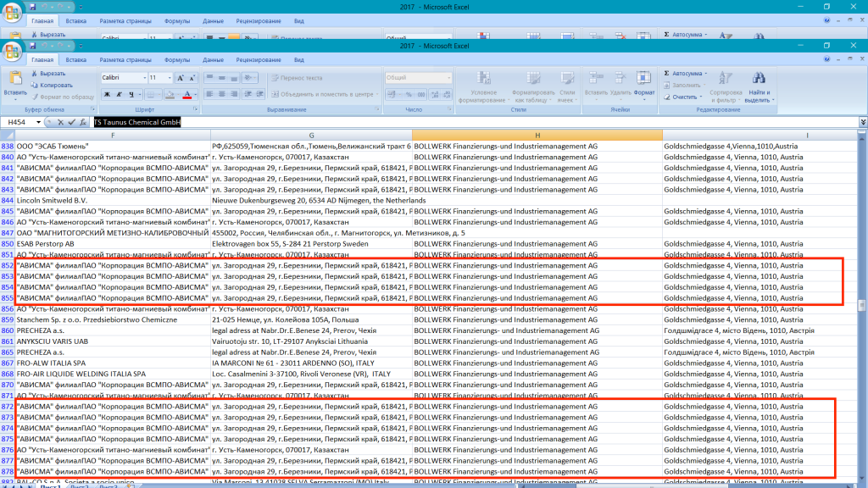The height and width of the screenshot is (488, 868).
Task: Open the Данные ribbon tab
Action: click(x=214, y=60)
